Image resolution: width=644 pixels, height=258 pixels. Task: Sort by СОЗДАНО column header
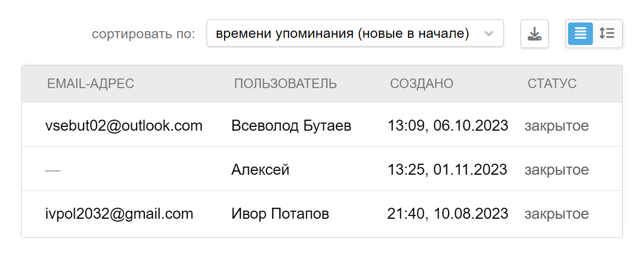point(421,84)
